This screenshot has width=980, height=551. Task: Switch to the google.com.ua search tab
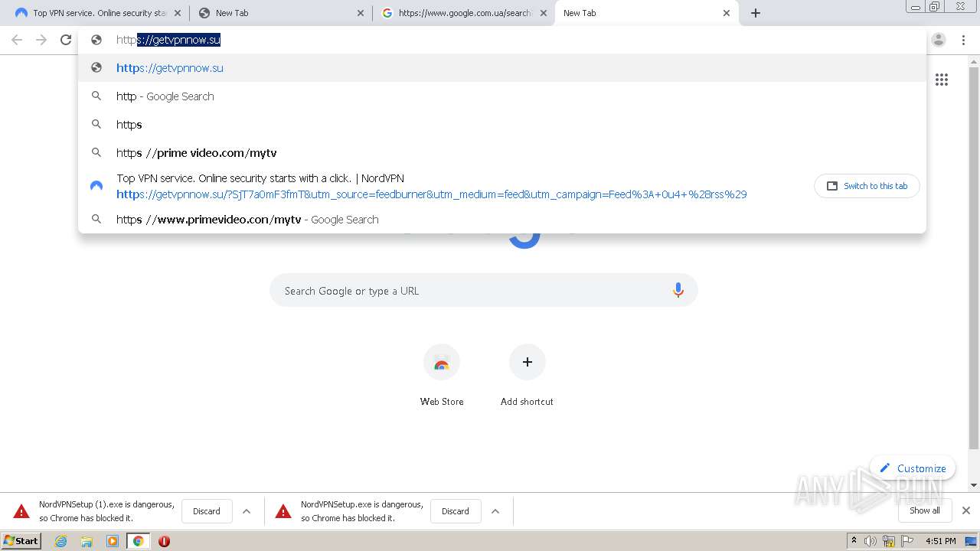click(463, 13)
